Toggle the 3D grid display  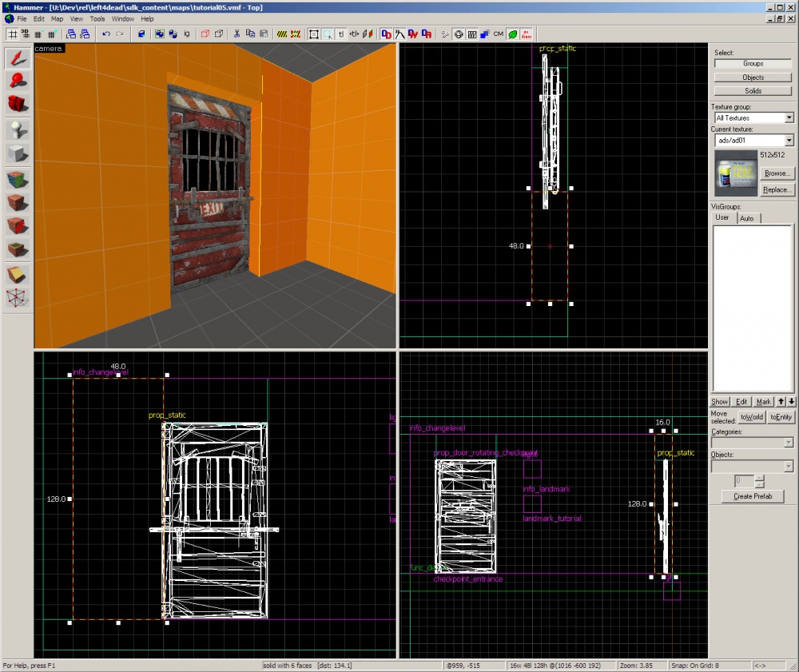click(25, 34)
